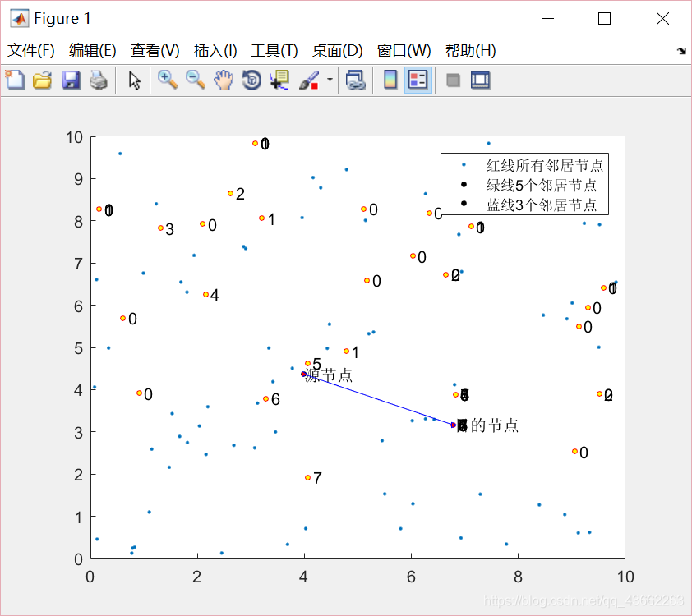Click the yellow node labeled 7
The image size is (692, 616).
coord(307,477)
